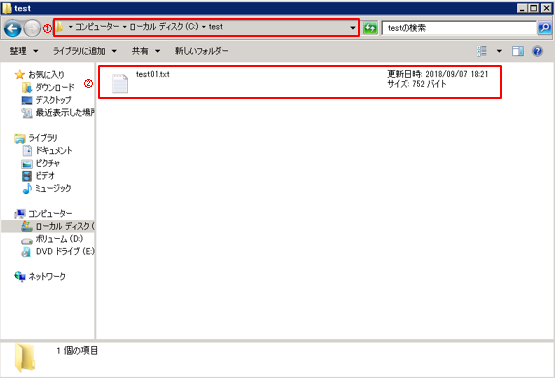Click the folder icon in address bar
Screen dimensions: 555x378
click(x=59, y=27)
